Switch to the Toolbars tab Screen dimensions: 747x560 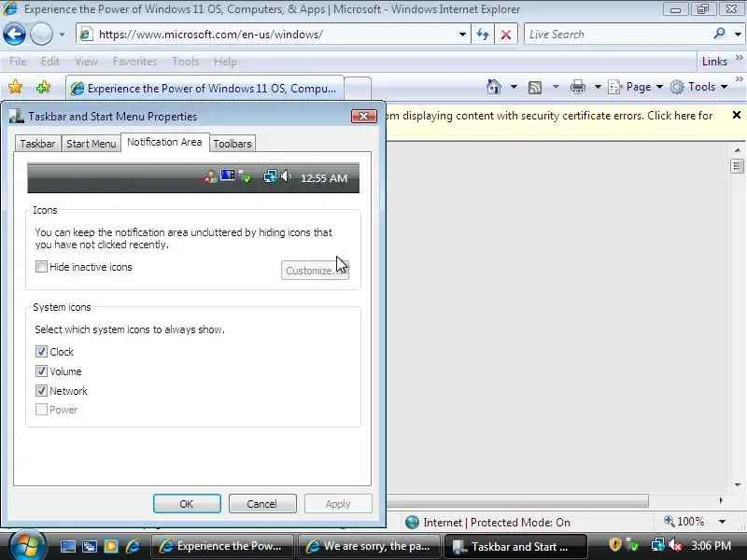(233, 144)
